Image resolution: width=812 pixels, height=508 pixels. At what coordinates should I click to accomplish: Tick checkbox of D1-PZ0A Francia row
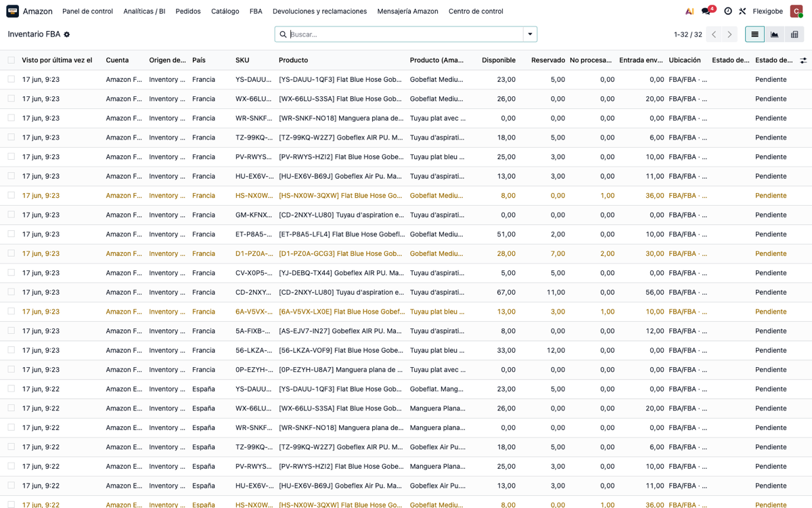[x=11, y=253]
